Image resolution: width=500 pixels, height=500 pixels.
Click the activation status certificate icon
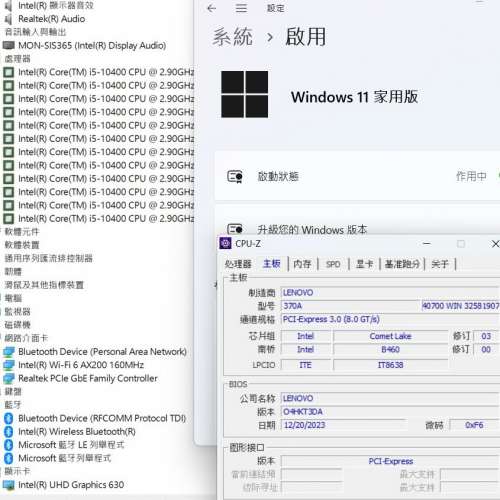point(235,176)
